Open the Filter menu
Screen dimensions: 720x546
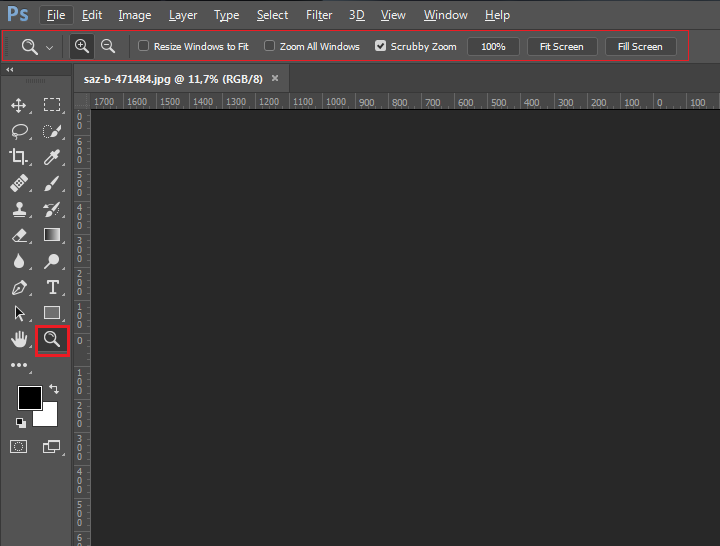coord(319,15)
